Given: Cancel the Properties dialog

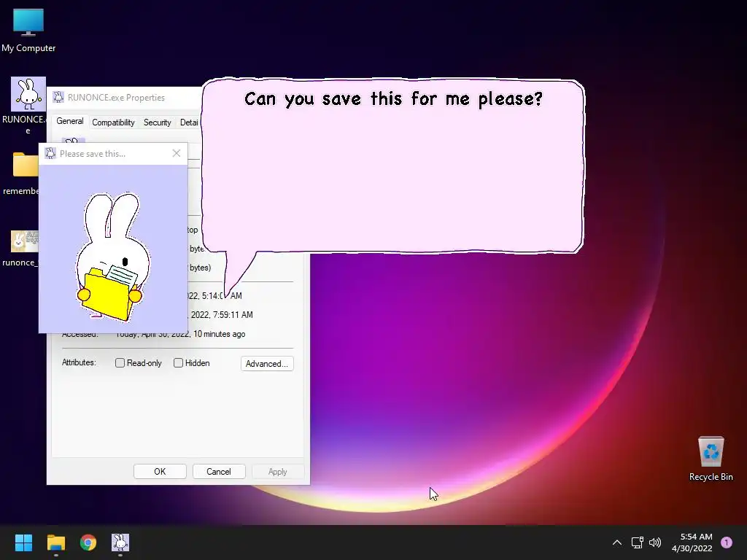Looking at the screenshot, I should [x=219, y=472].
